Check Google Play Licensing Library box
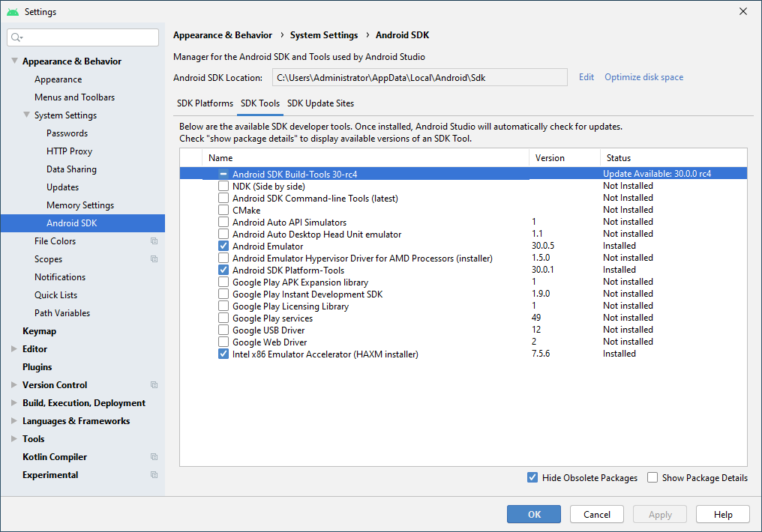Screen dimensions: 762x532 [x=223, y=306]
